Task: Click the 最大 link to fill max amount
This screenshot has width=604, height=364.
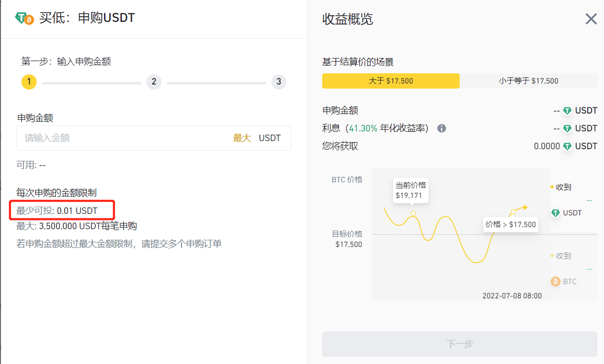Action: [242, 138]
